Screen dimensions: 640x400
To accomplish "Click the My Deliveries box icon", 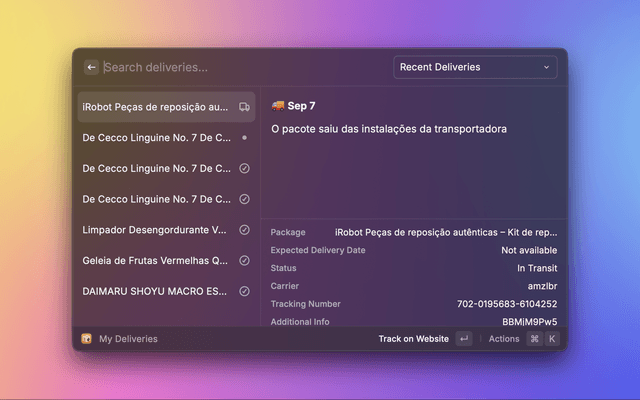I will [87, 339].
